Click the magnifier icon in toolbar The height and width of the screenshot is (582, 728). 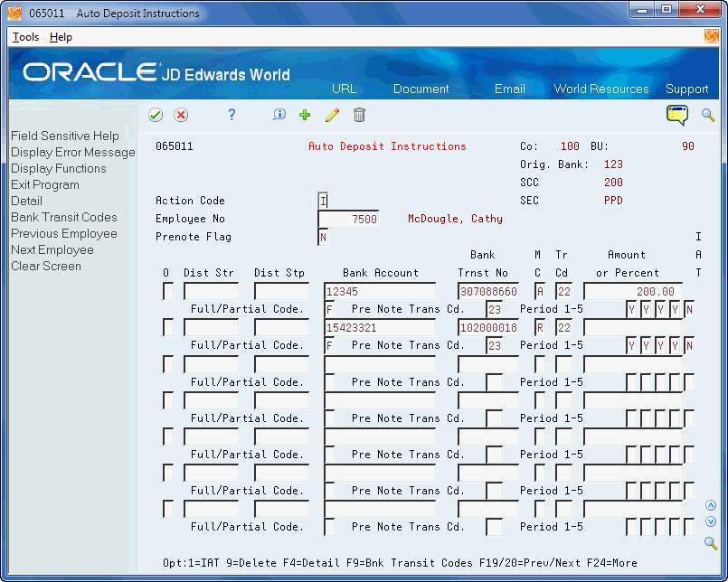(x=708, y=115)
